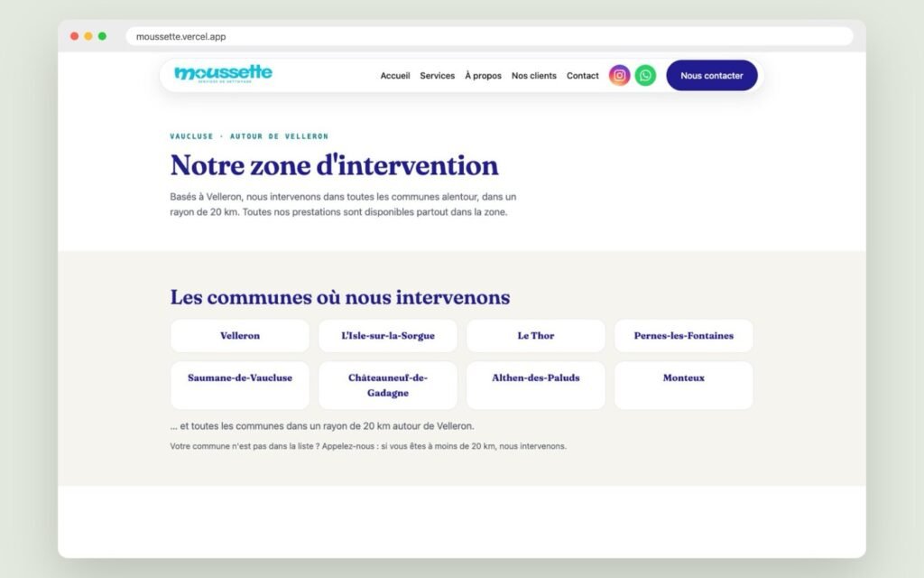Select the Velleron commune card
The image size is (924, 578).
(x=240, y=336)
